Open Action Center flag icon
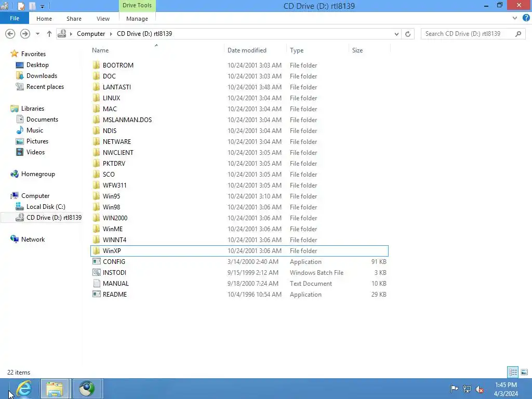This screenshot has height=399, width=532. [454, 389]
